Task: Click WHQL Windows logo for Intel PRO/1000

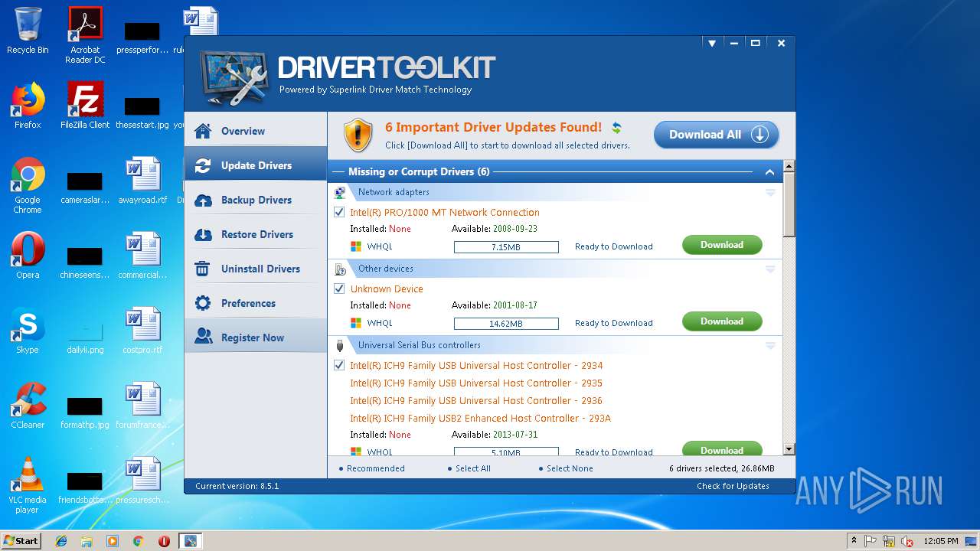Action: [356, 246]
